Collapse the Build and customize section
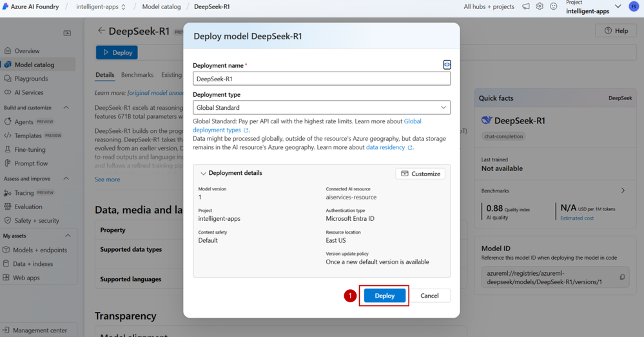 tap(66, 107)
